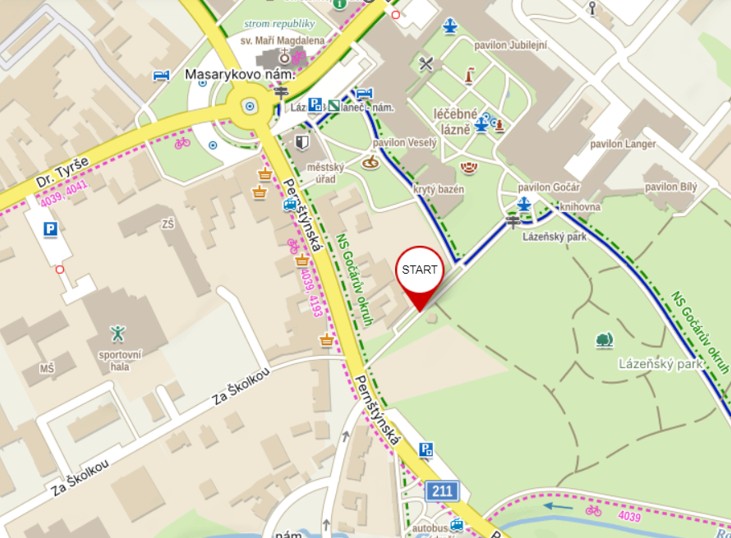Select the parking icon near Dr. Tyrše
The image size is (731, 538).
(50, 230)
